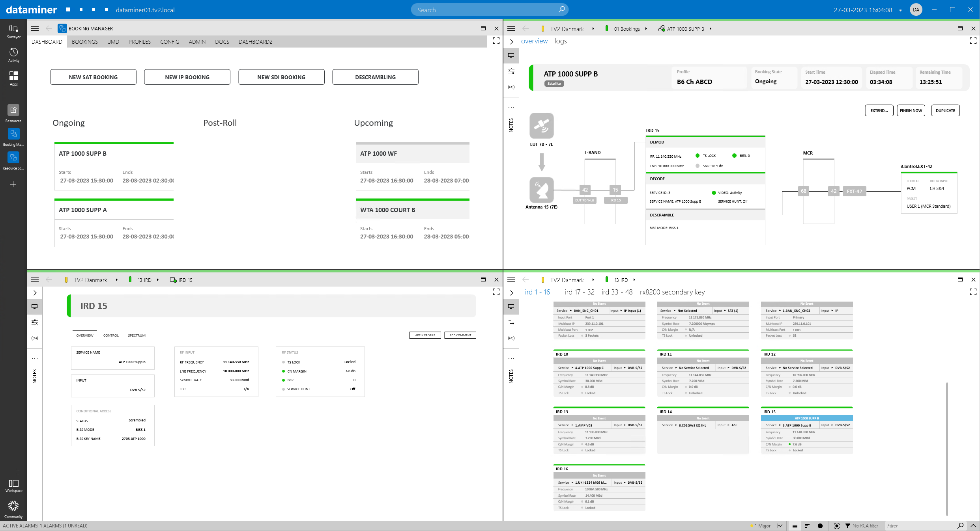
Task: Click the Antenna 15 (7E) dish icon
Action: point(541,190)
